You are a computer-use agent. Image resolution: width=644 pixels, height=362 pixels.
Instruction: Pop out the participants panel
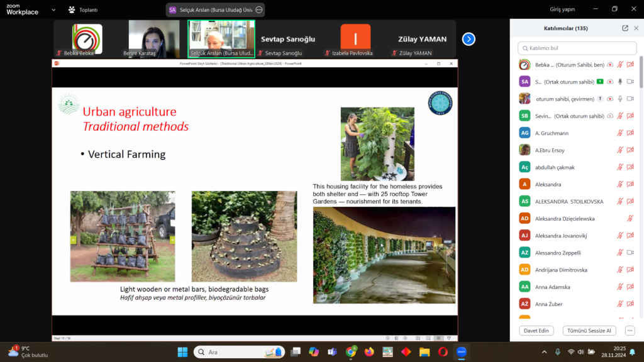coord(625,28)
